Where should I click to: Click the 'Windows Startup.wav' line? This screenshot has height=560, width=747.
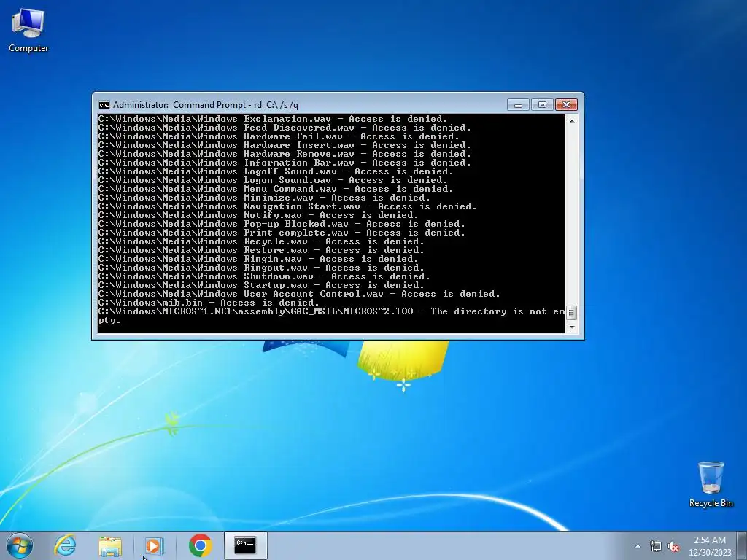click(261, 285)
